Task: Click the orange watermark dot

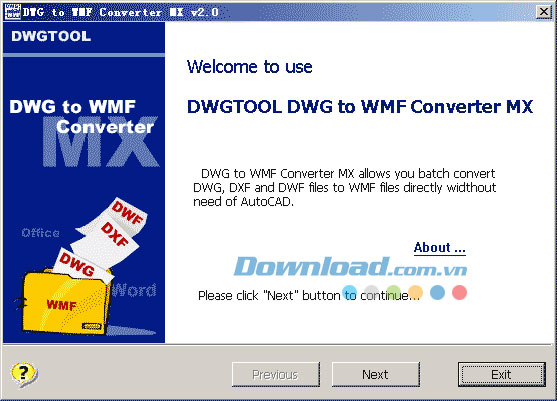Action: [x=415, y=292]
